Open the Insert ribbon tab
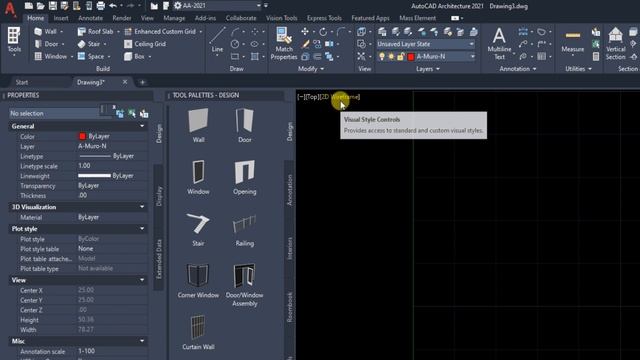Image resolution: width=640 pixels, height=360 pixels. click(61, 18)
